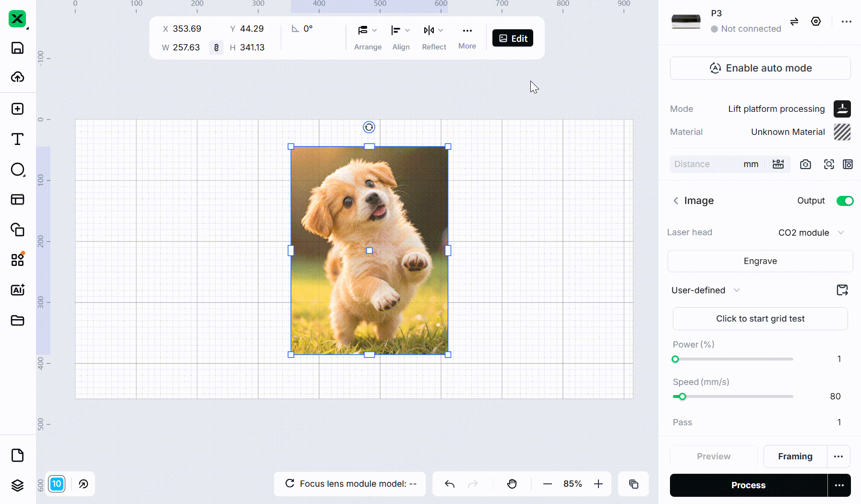Open the More menu in toolbar
Viewport: 861px width, 504px height.
pyautogui.click(x=467, y=37)
